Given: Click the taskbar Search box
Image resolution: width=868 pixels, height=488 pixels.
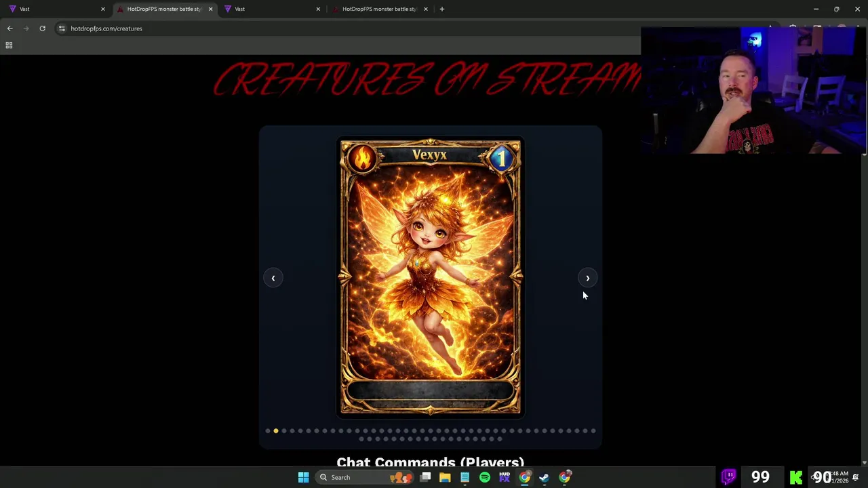Looking at the screenshot, I should click(364, 477).
